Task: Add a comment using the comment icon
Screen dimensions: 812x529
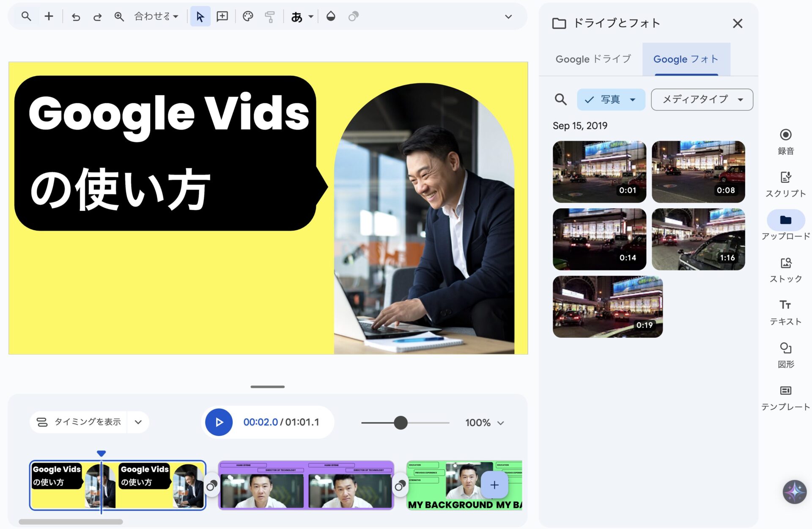Action: [222, 17]
